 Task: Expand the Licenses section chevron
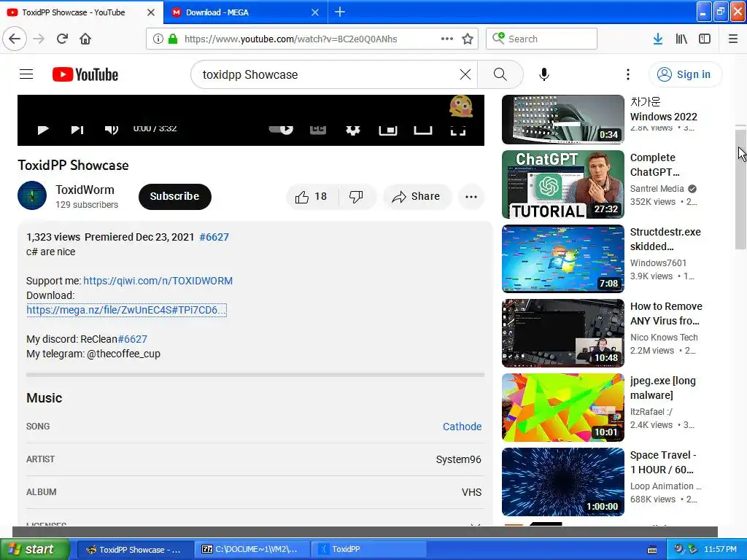pos(475,524)
